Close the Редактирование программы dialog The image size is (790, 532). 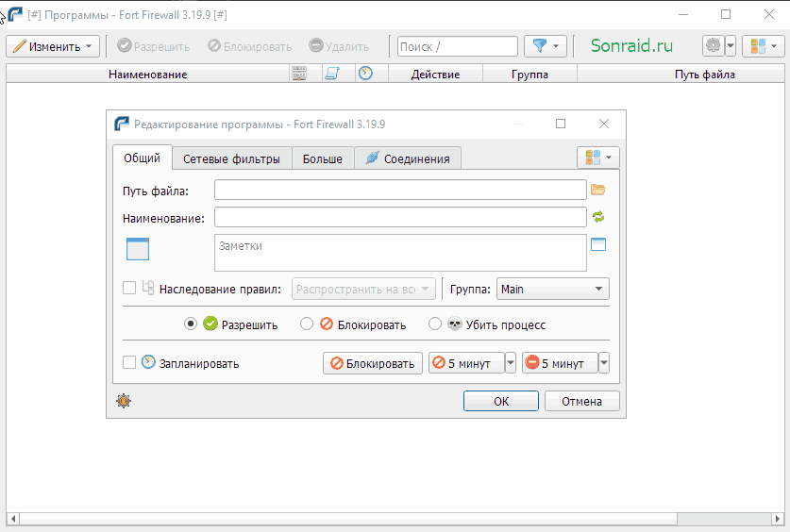tap(603, 124)
